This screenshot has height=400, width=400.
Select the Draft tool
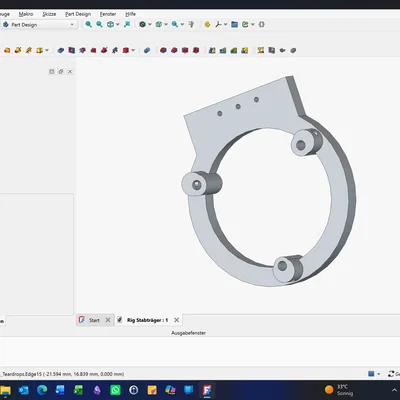[185, 50]
